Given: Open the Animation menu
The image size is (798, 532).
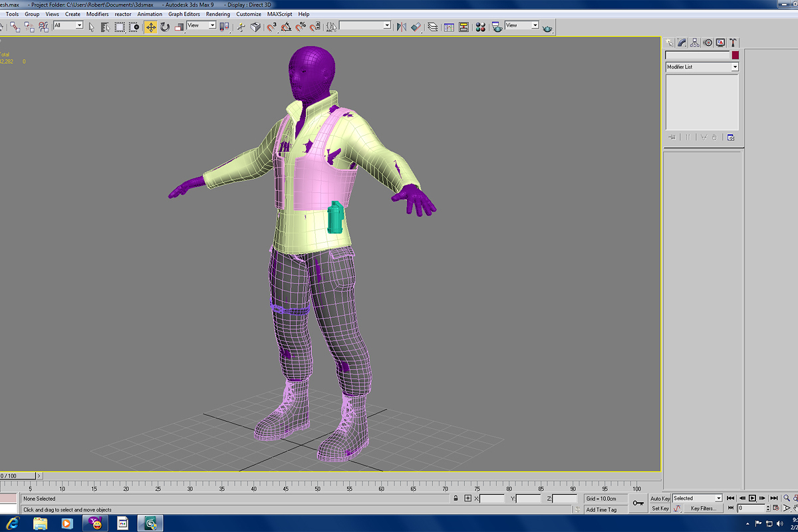Looking at the screenshot, I should point(150,14).
